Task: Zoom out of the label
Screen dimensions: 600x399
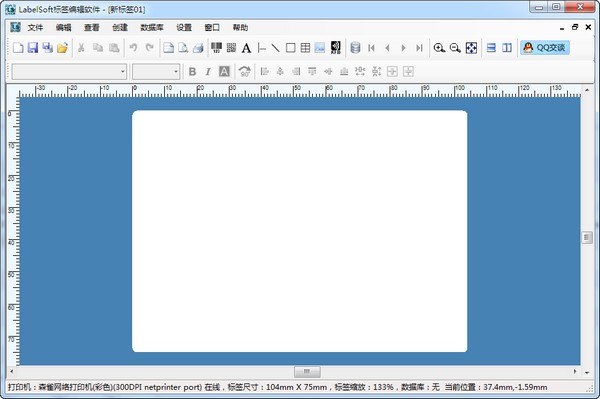Action: click(455, 48)
